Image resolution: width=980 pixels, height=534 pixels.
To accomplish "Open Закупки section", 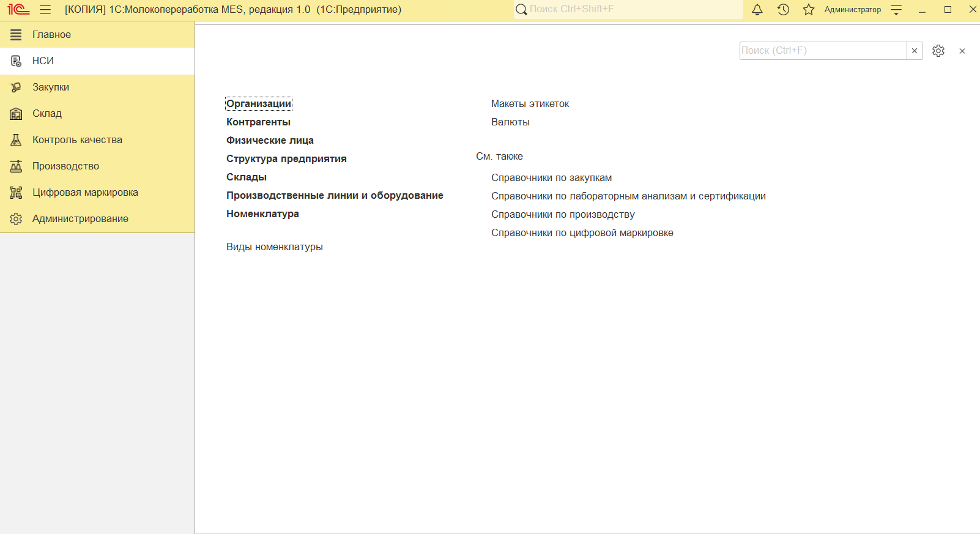I will click(97, 87).
